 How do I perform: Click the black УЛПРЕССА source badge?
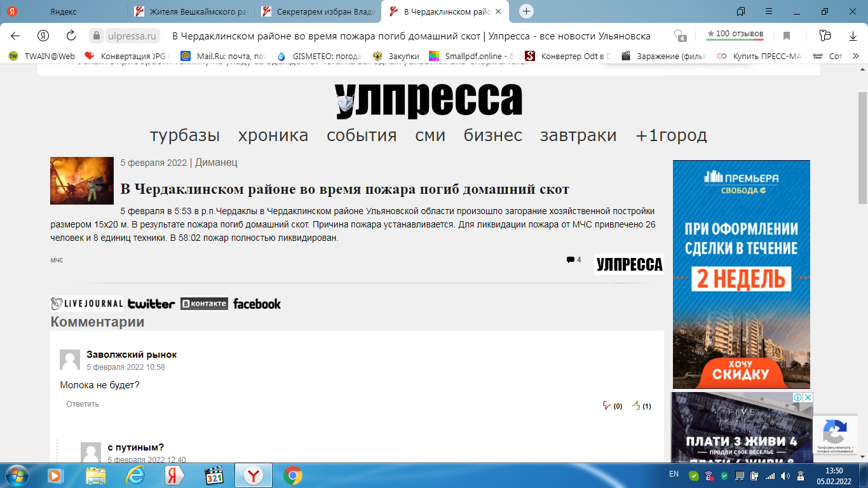pos(629,264)
